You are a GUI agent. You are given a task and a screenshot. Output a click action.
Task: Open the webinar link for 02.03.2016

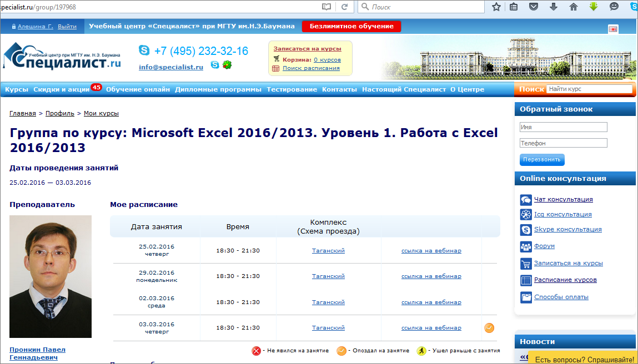coord(431,302)
